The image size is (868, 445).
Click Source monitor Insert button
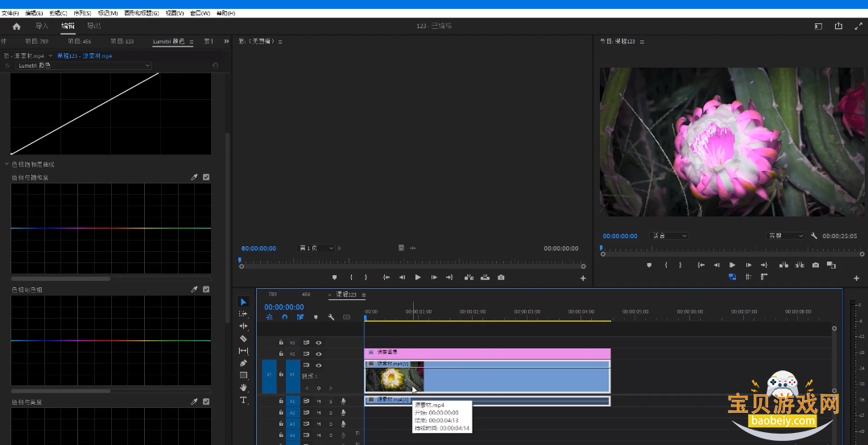(469, 278)
